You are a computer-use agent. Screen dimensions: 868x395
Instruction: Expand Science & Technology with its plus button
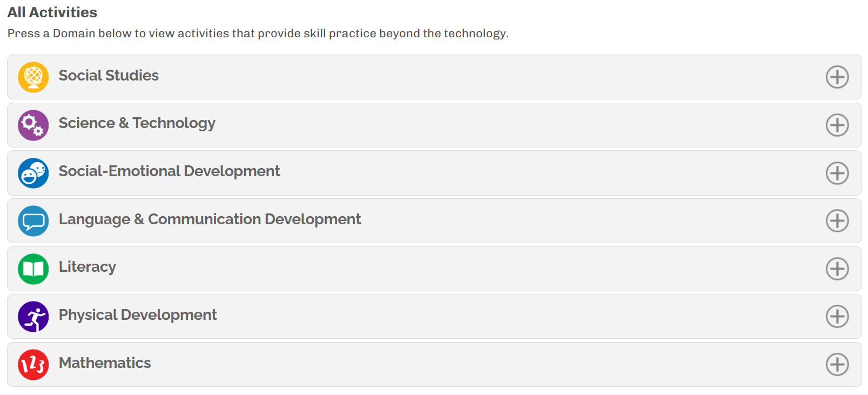(x=837, y=125)
